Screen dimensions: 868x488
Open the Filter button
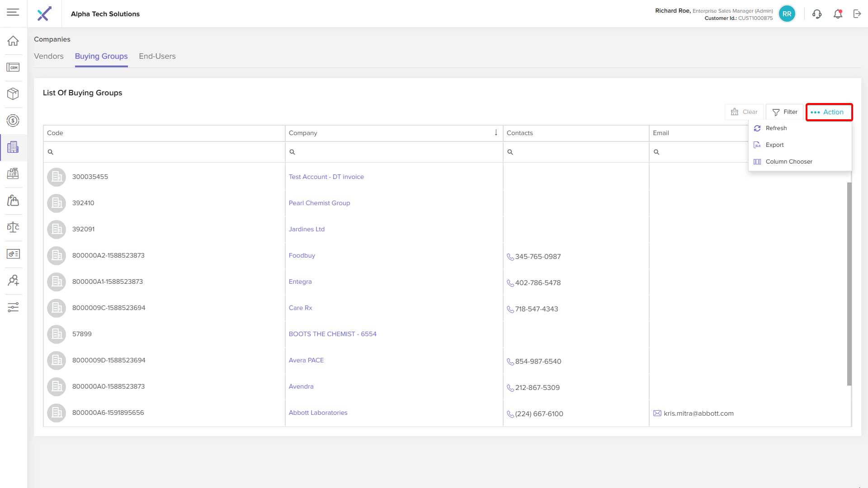[x=784, y=112]
